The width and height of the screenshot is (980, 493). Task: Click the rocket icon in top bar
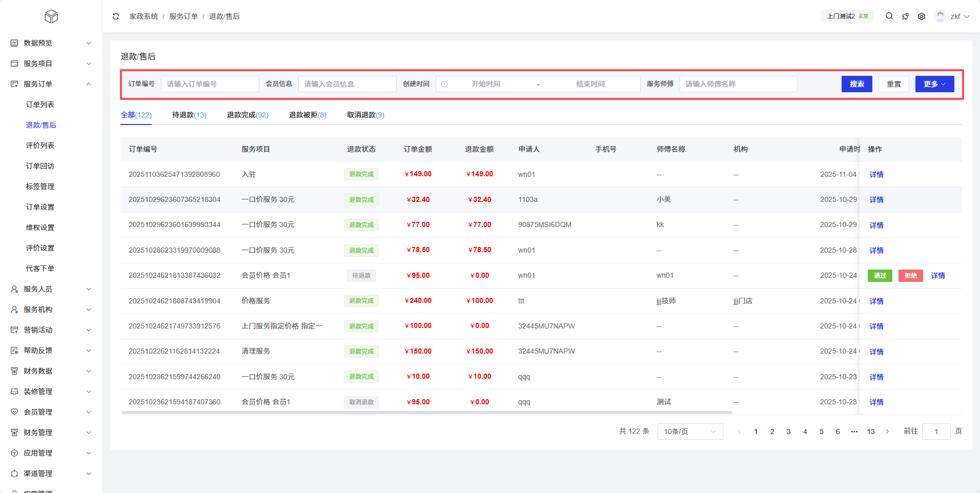click(905, 16)
